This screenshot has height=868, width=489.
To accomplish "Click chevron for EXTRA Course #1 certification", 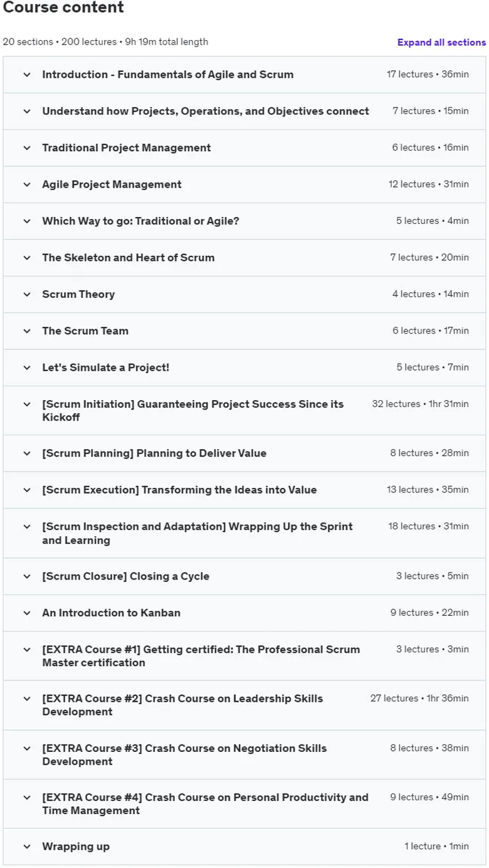I will pyautogui.click(x=27, y=650).
